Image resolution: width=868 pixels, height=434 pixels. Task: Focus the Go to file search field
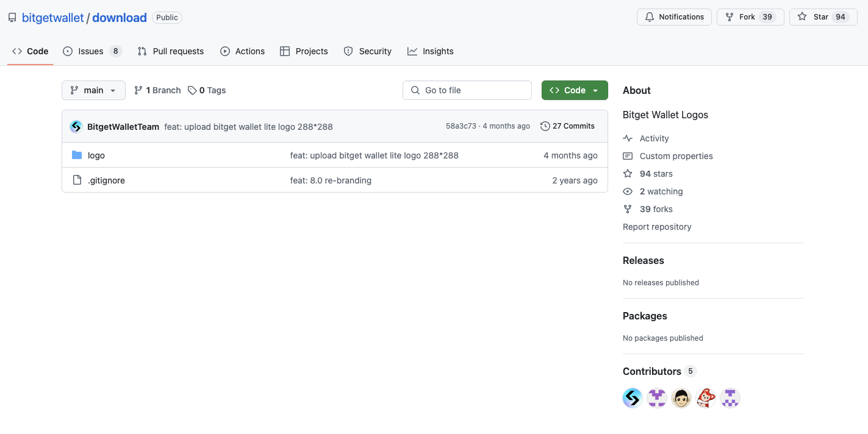(x=467, y=90)
